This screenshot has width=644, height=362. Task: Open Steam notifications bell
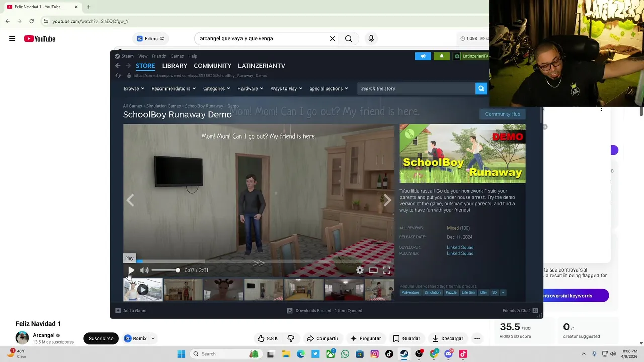(442, 56)
